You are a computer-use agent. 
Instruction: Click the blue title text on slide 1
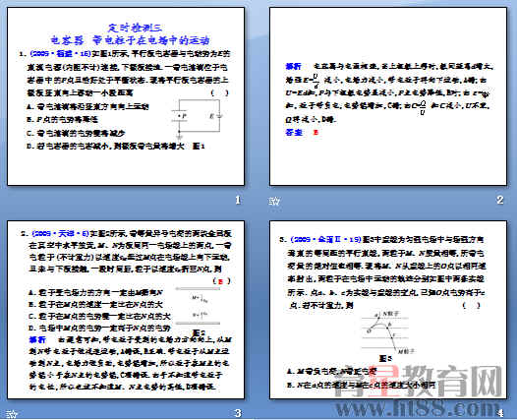click(131, 34)
